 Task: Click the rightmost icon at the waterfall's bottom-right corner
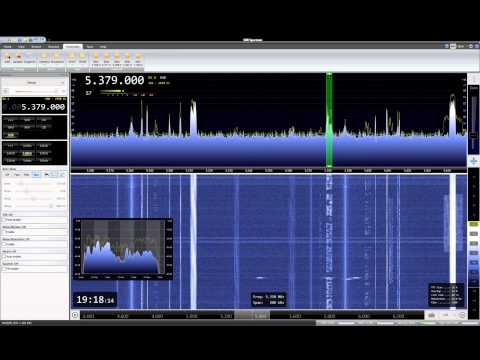[x=462, y=315]
